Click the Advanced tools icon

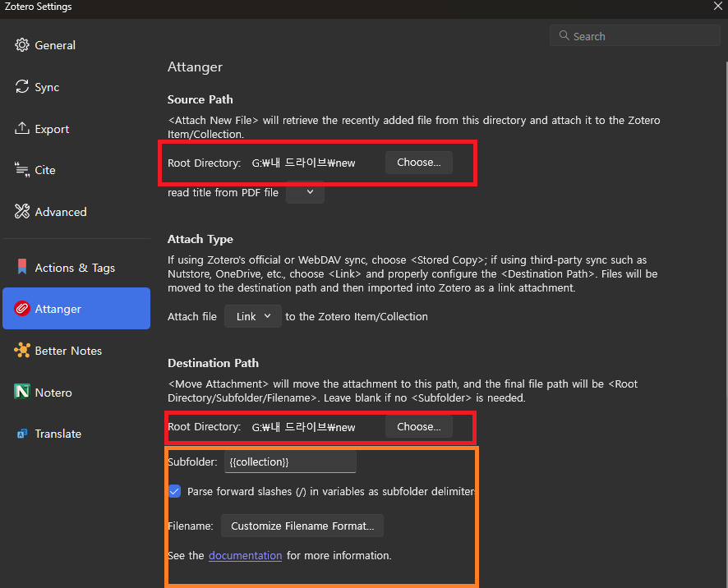(x=22, y=212)
